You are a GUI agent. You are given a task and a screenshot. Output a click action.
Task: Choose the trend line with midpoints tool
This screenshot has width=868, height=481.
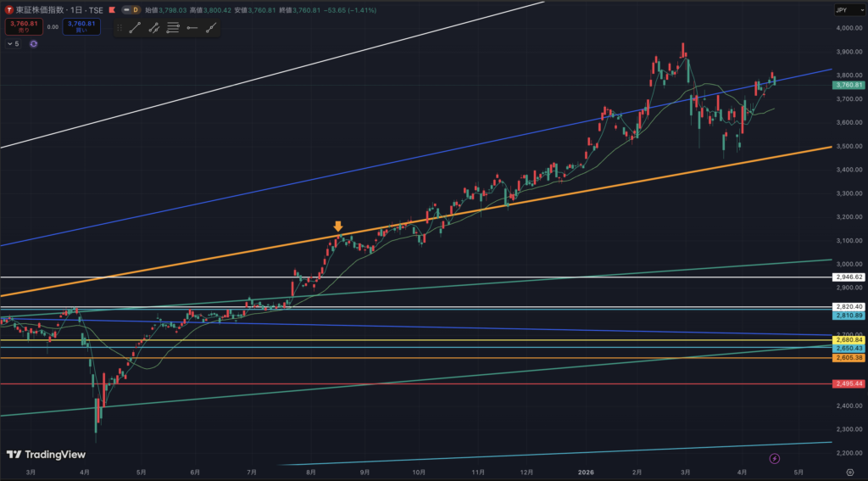[x=153, y=27]
